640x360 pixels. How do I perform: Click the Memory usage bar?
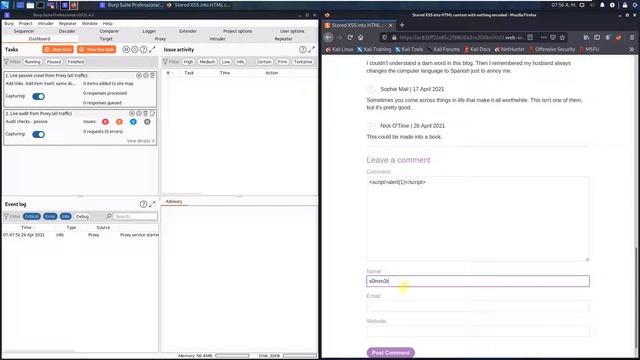tap(232, 356)
